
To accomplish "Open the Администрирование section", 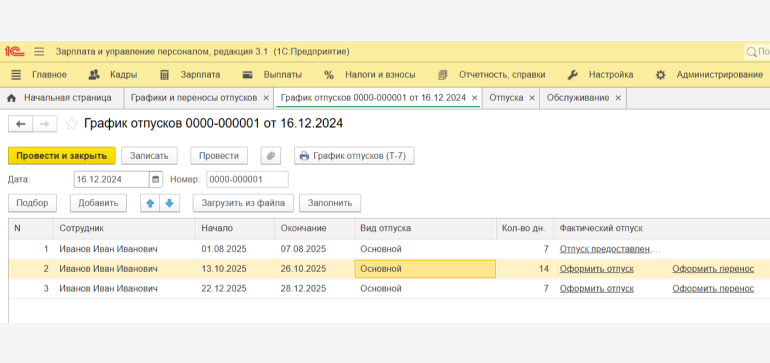I will pyautogui.click(x=719, y=75).
